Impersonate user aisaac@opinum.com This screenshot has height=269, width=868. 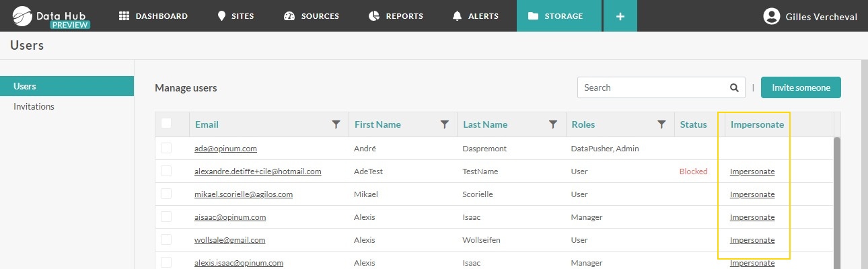tap(752, 217)
